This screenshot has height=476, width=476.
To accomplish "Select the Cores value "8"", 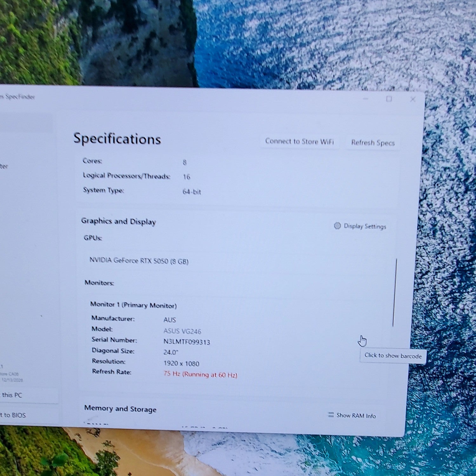I will click(x=185, y=162).
